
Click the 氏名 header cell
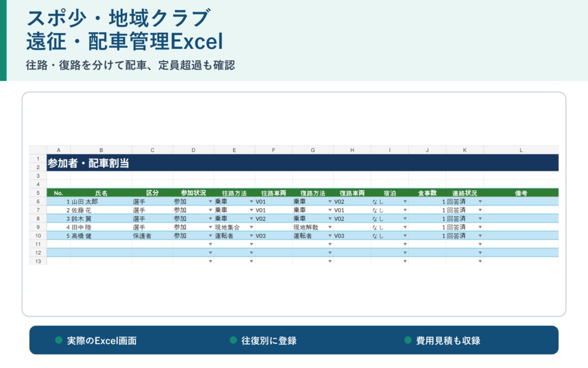[101, 193]
